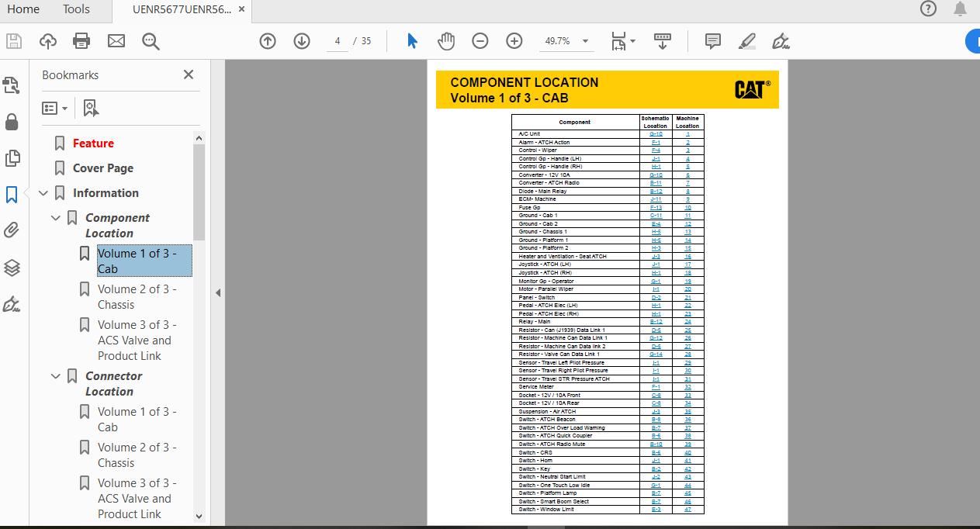Switch to the Home tab
This screenshot has width=980, height=529.
pyautogui.click(x=23, y=9)
